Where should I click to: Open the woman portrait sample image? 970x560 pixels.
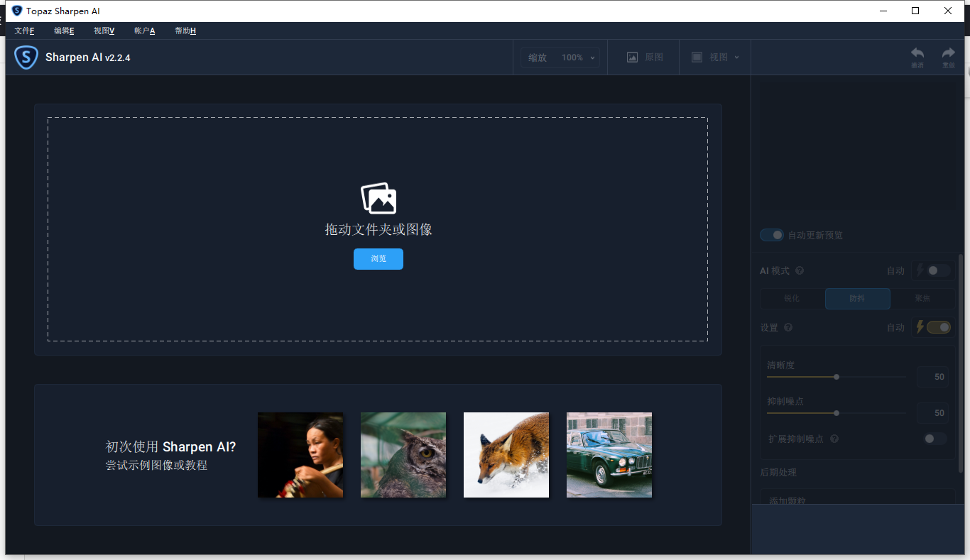pos(300,455)
